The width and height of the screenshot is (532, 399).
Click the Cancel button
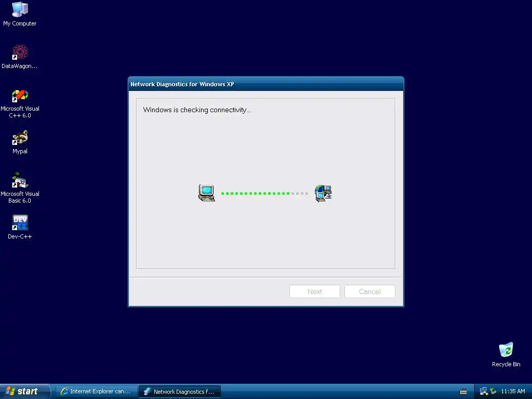pyautogui.click(x=370, y=291)
